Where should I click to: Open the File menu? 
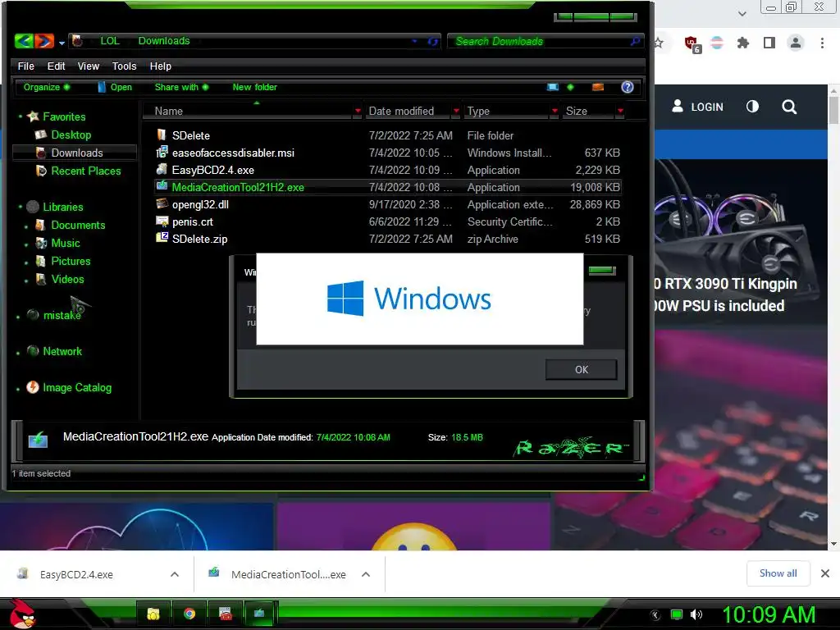click(25, 66)
